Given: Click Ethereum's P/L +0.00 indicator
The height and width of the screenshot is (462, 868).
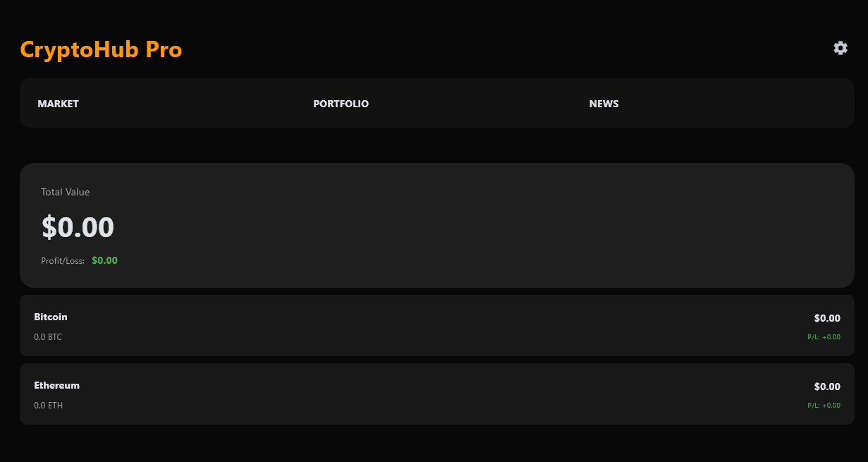Looking at the screenshot, I should 824,406.
